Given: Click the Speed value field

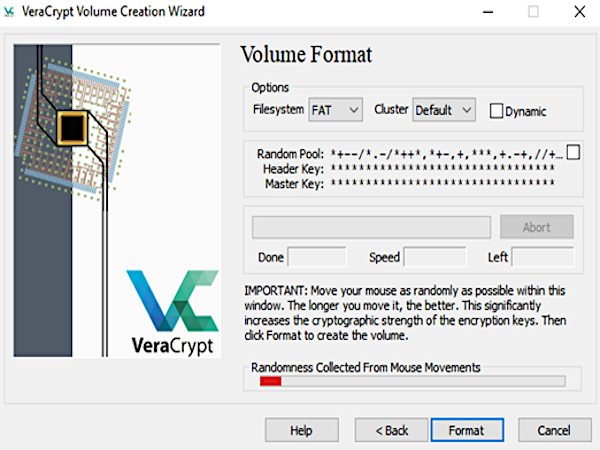Looking at the screenshot, I should pyautogui.click(x=434, y=258).
